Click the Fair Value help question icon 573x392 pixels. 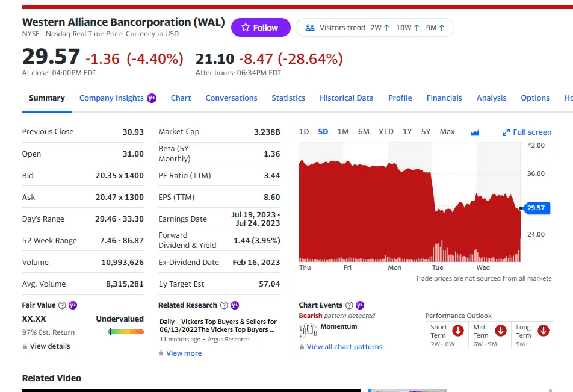click(x=63, y=305)
